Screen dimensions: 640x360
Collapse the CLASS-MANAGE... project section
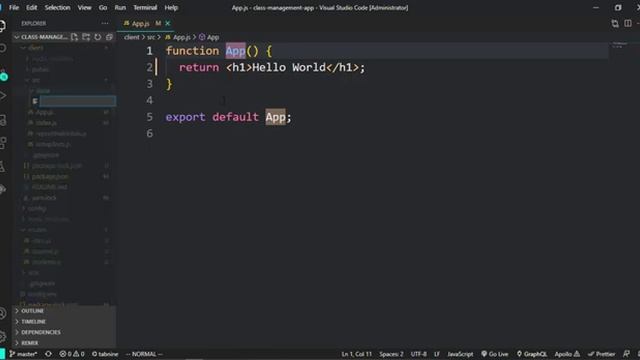(41, 37)
